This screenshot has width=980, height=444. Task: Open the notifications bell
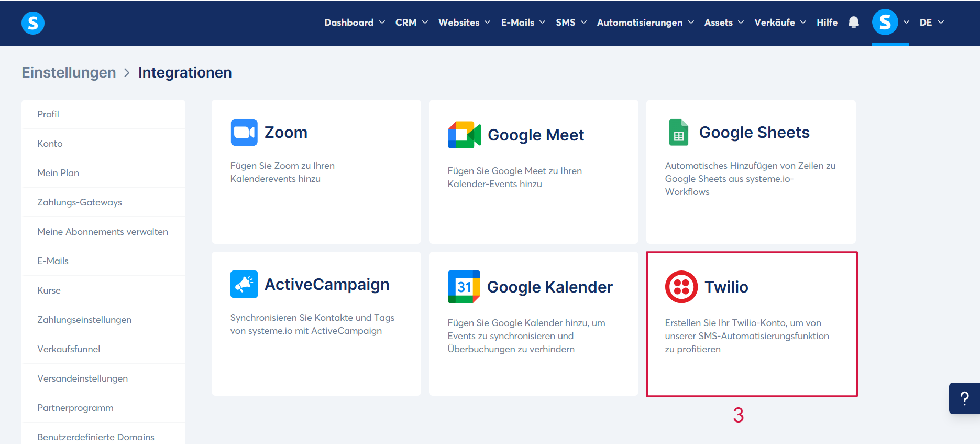click(854, 22)
